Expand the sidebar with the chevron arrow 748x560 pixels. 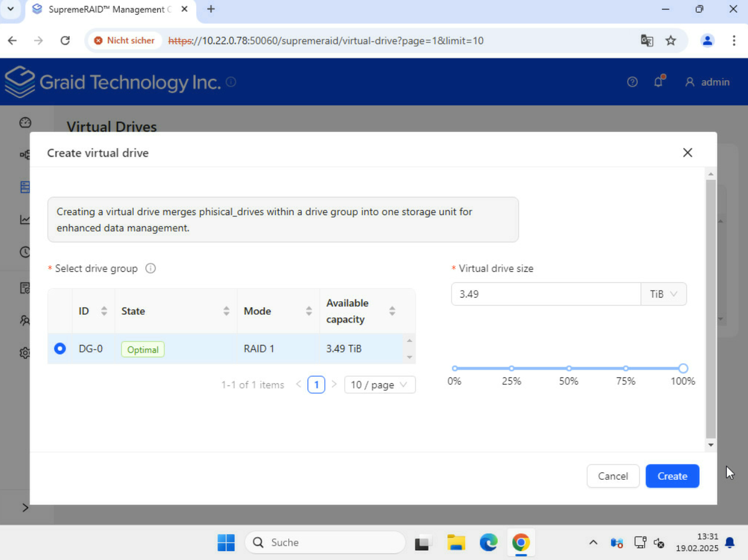coord(25,508)
